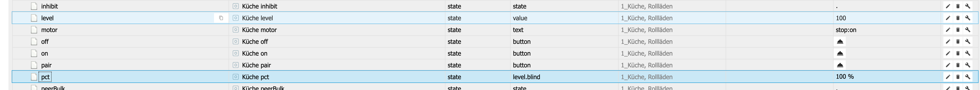This screenshot has width=980, height=90.
Task: Select the motor tree item
Action: (49, 30)
